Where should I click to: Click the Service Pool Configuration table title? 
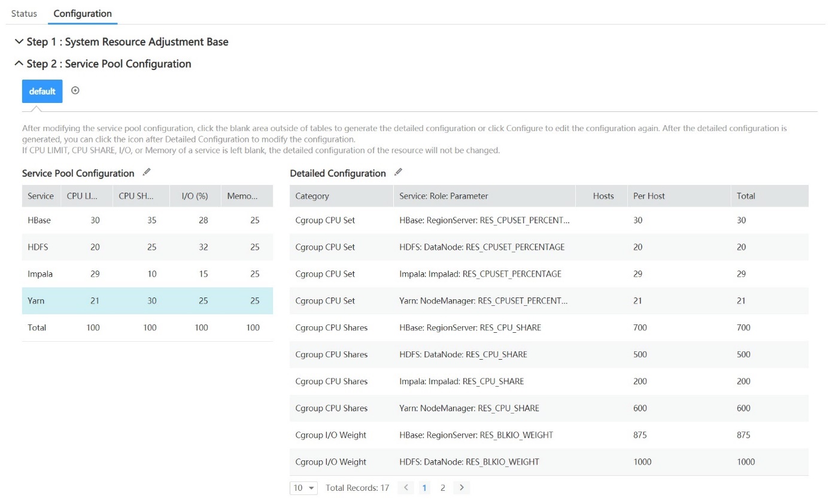78,173
